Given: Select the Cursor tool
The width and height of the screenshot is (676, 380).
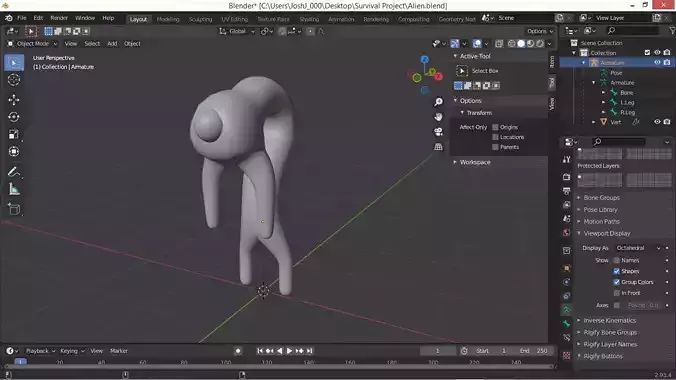Looking at the screenshot, I should tap(14, 80).
